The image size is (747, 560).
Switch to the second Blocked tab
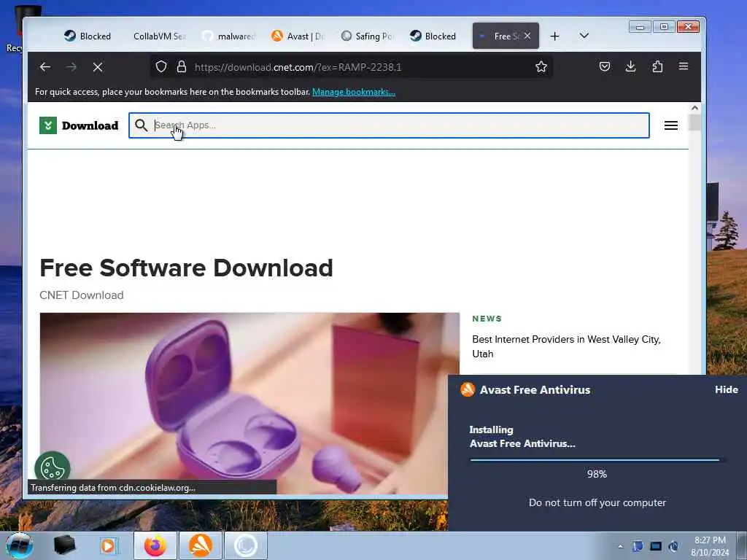(433, 36)
